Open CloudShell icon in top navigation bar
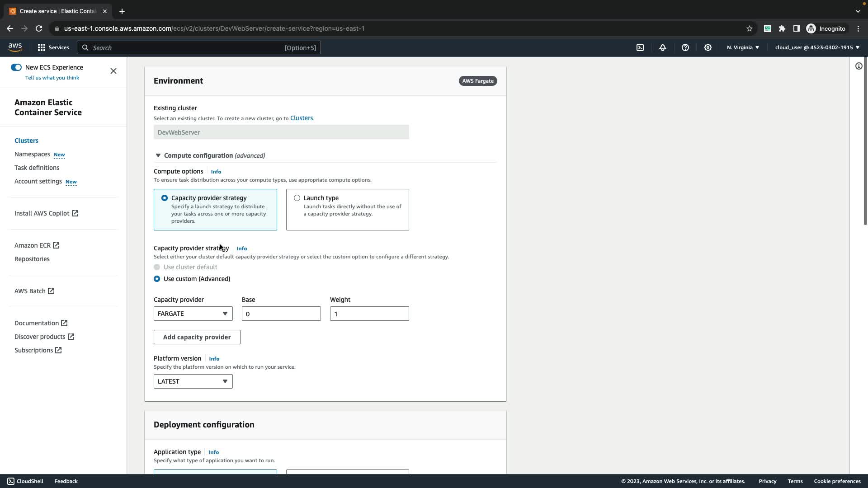Screen dimensions: 868x488 click(x=640, y=47)
